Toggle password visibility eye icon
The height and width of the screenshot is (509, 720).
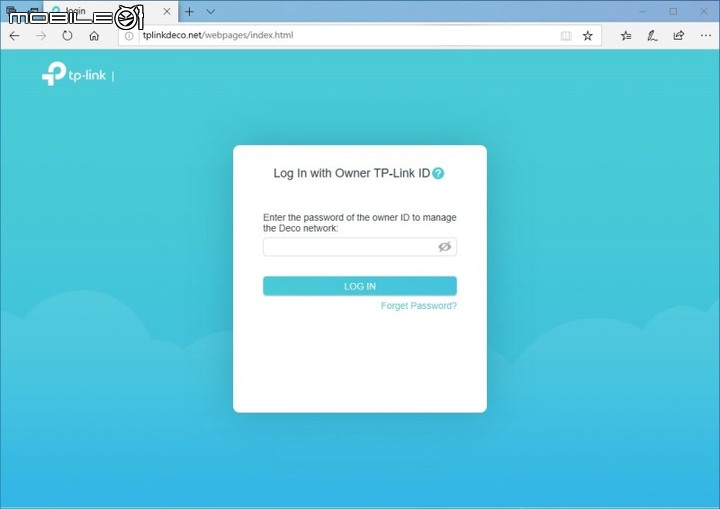tap(444, 247)
